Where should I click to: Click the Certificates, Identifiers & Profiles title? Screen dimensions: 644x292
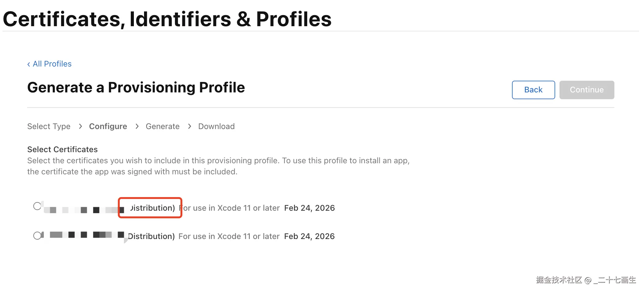pyautogui.click(x=167, y=19)
